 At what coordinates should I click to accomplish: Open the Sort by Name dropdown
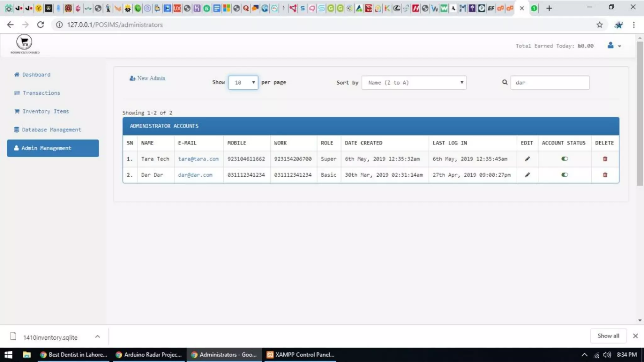click(x=414, y=83)
